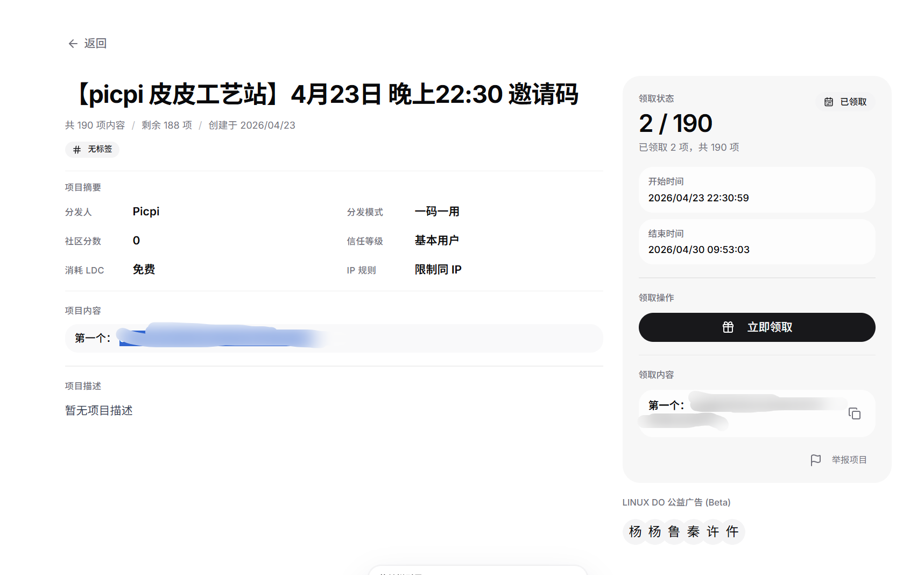
Task: Click the 分发人 label
Action: click(79, 212)
